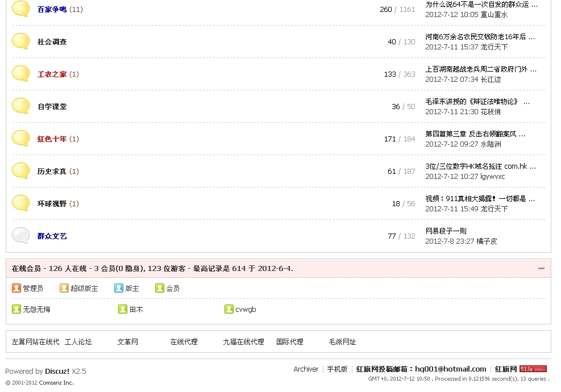Open the 历史求真 forum

click(x=52, y=172)
